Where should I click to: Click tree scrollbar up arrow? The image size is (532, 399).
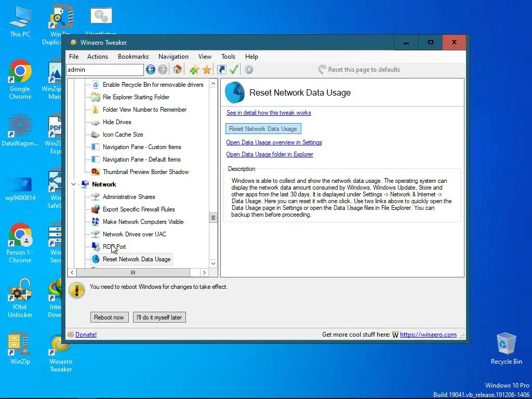coord(213,84)
